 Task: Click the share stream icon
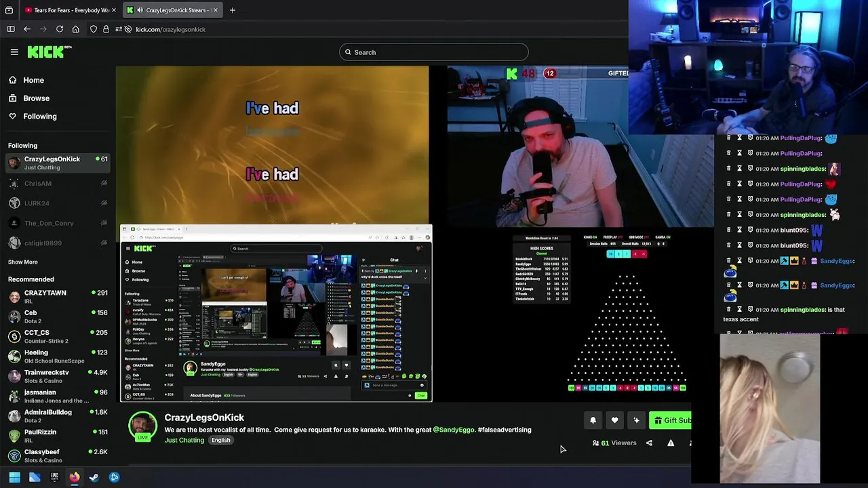649,443
